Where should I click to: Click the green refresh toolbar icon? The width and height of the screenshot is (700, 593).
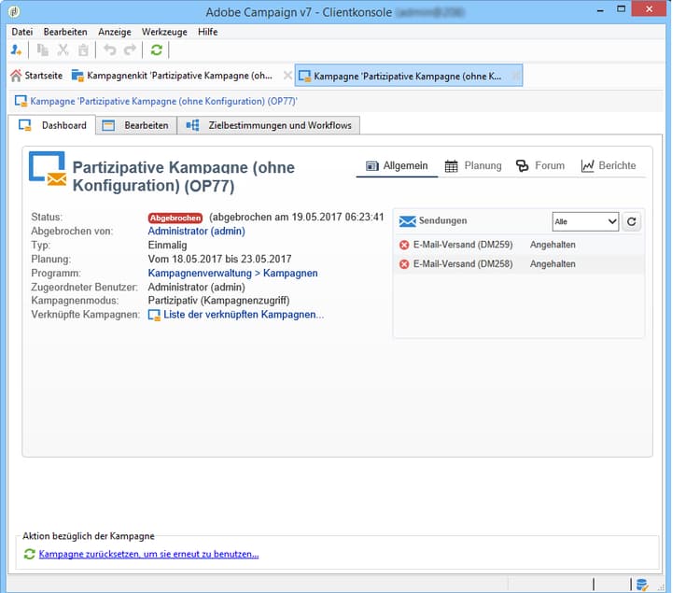tap(156, 50)
